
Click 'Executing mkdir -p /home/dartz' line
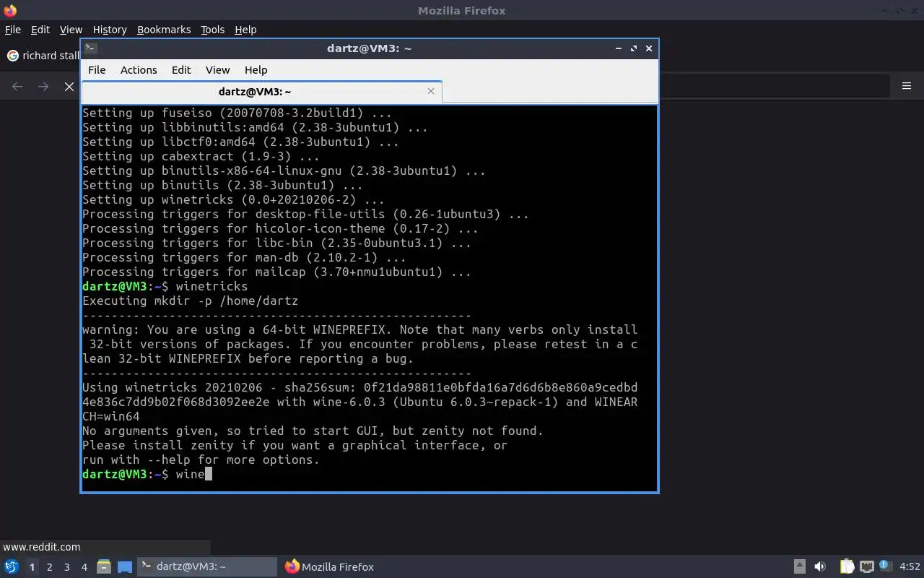point(190,301)
